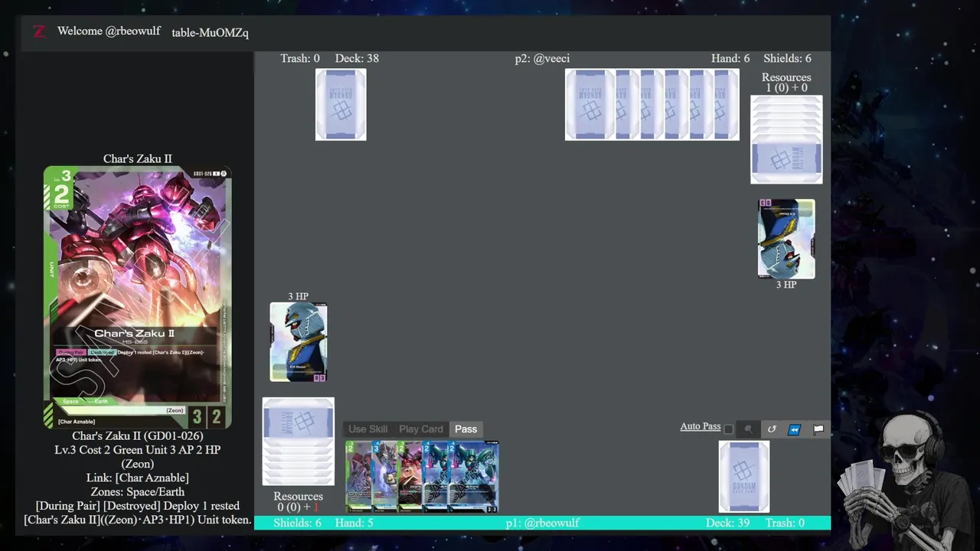Click the large Char's Zaku II card preview
The width and height of the screenshot is (980, 551).
[138, 298]
